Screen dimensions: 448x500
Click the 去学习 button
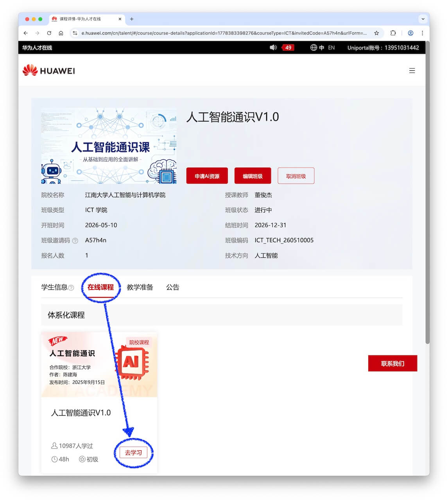point(133,453)
